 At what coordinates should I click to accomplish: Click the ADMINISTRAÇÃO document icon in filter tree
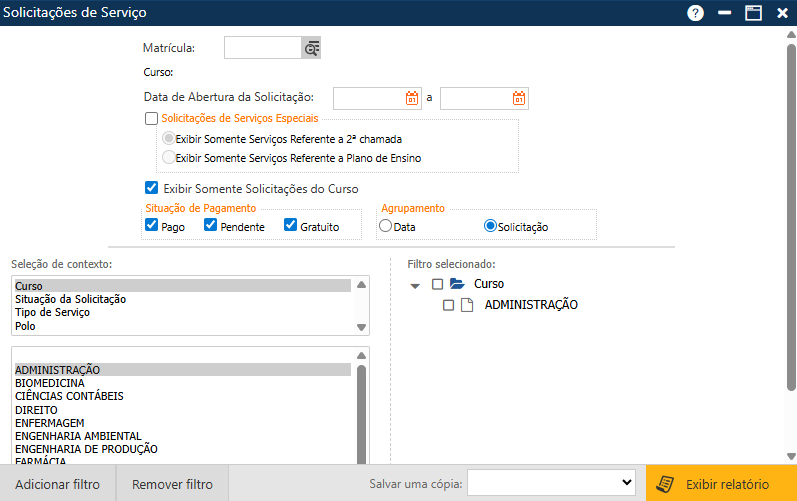467,305
